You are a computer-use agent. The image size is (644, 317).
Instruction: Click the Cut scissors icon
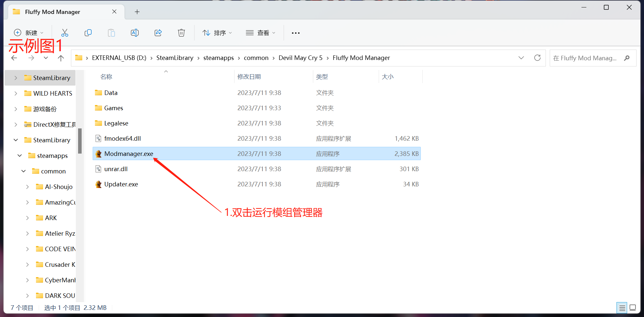[65, 33]
